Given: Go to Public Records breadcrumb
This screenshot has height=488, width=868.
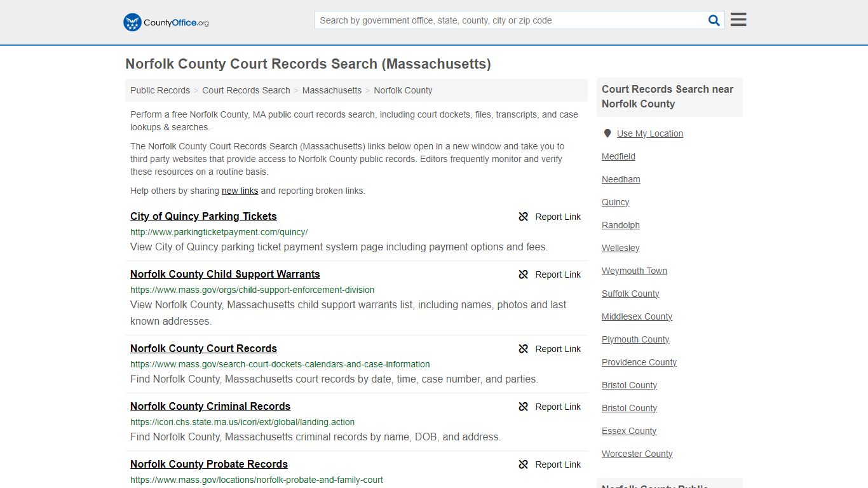Looking at the screenshot, I should coord(160,90).
